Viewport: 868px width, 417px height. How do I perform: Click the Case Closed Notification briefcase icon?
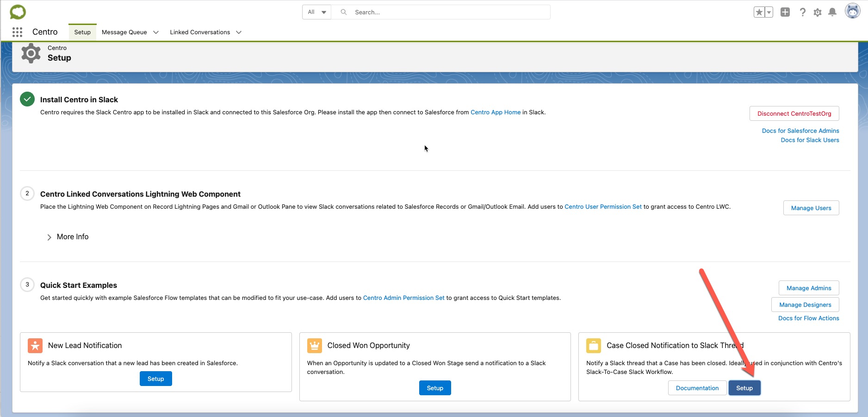594,346
